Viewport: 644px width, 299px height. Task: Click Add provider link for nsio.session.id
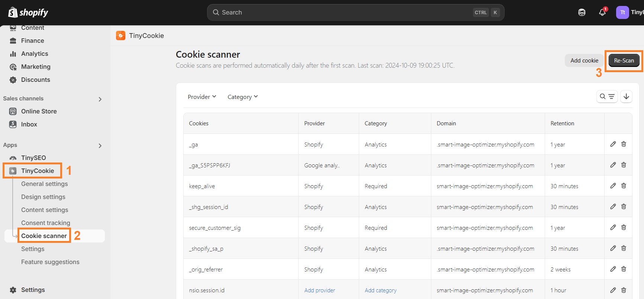(319, 290)
